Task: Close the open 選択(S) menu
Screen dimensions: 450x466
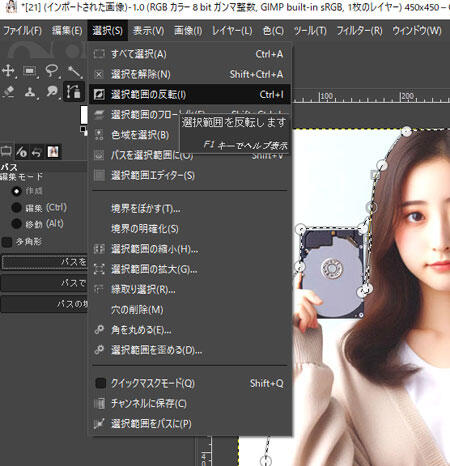Action: (107, 31)
